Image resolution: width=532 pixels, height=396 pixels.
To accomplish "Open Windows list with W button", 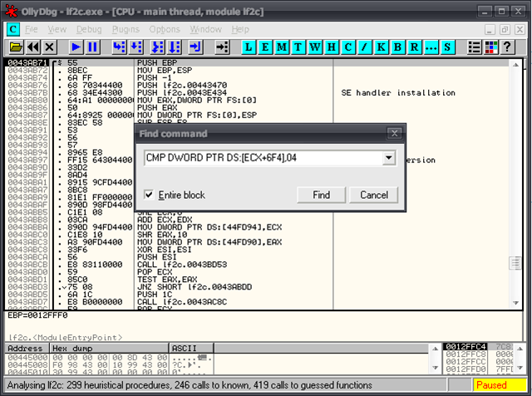I will click(x=315, y=47).
